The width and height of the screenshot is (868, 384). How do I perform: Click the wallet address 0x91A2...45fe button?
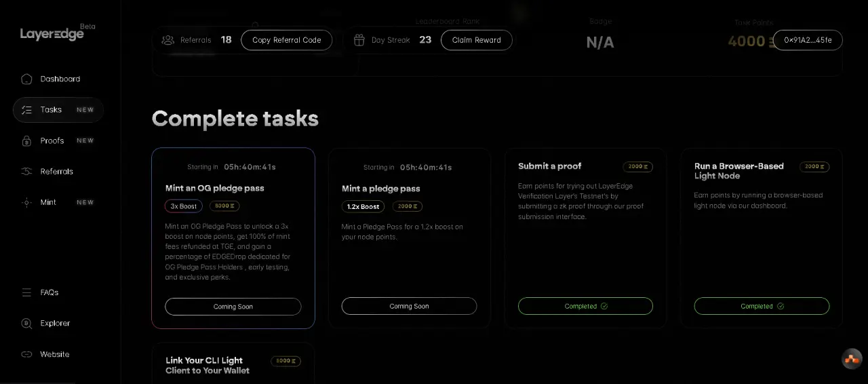coord(808,40)
